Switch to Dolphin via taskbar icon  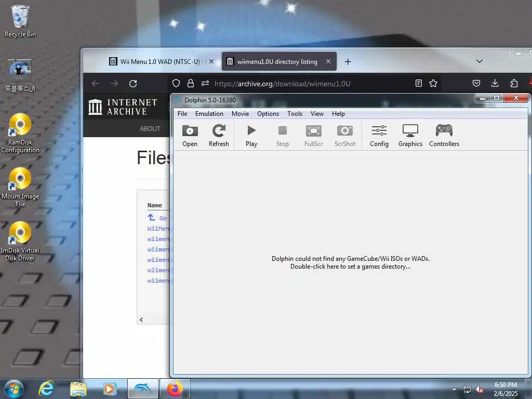pyautogui.click(x=142, y=389)
